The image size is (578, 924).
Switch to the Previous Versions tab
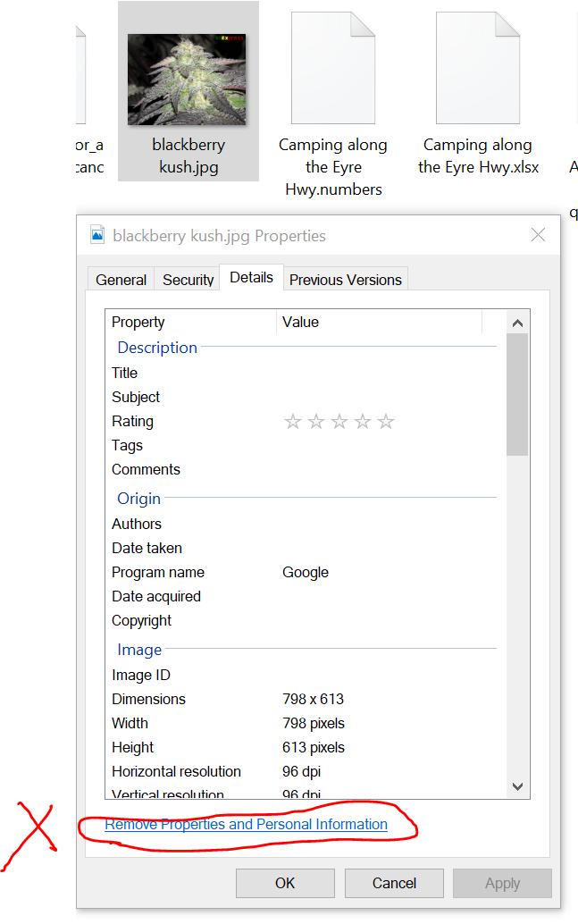[x=345, y=280]
